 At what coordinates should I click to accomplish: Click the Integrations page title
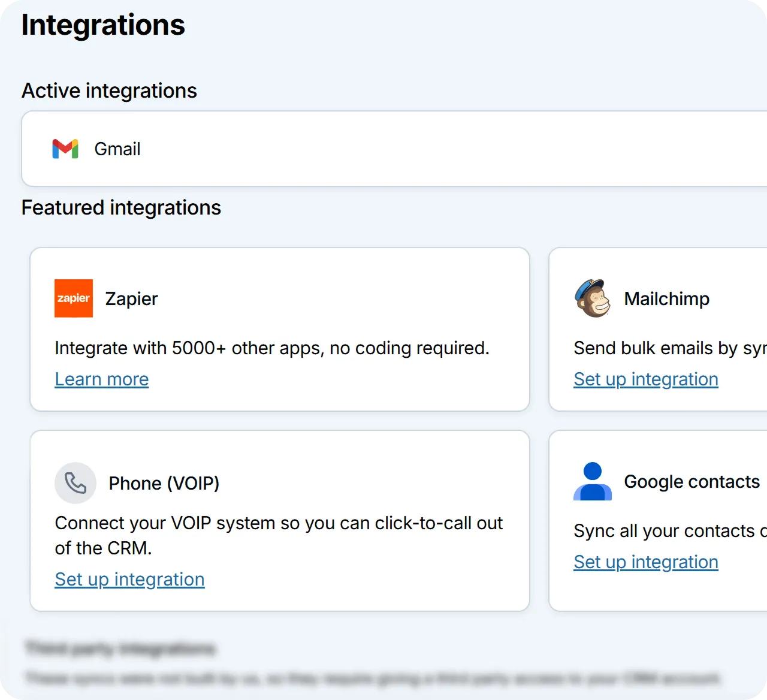(103, 25)
